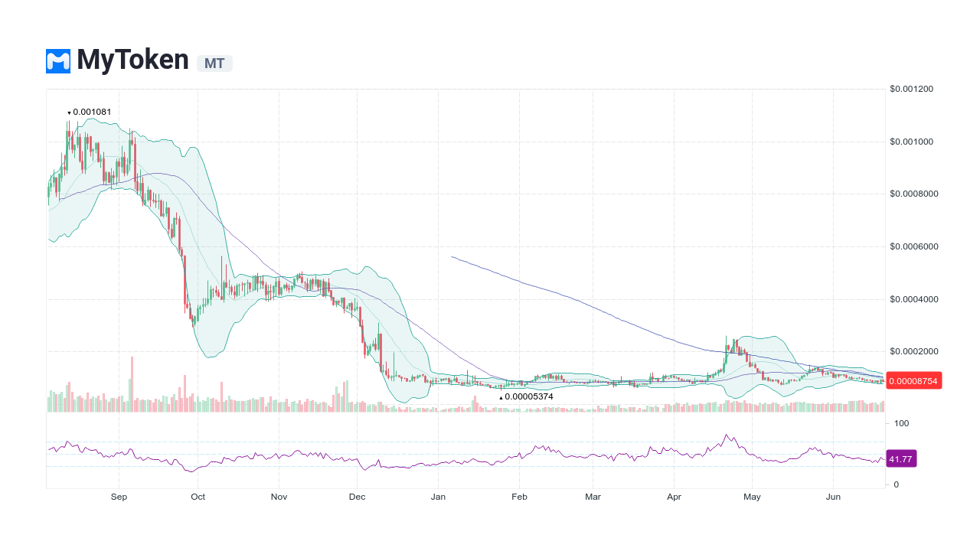Select the red current price tag 0.00008754
The width and height of the screenshot is (980, 551).
[913, 380]
